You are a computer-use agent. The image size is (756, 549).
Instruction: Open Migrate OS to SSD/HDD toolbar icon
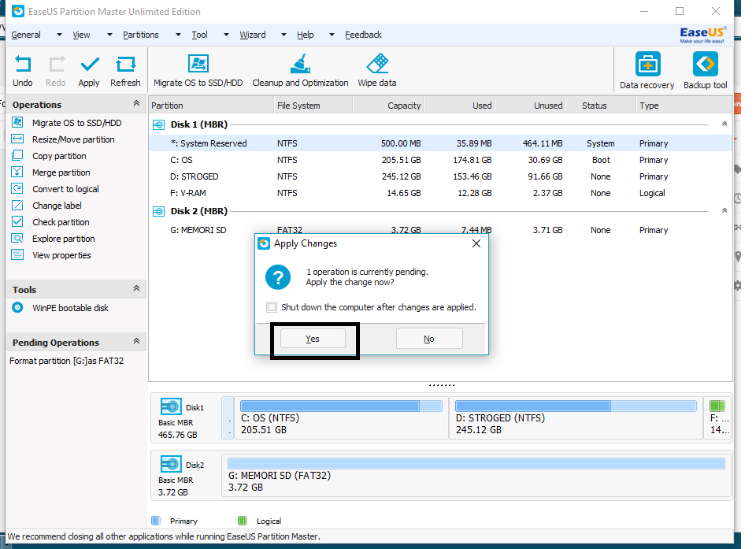198,64
